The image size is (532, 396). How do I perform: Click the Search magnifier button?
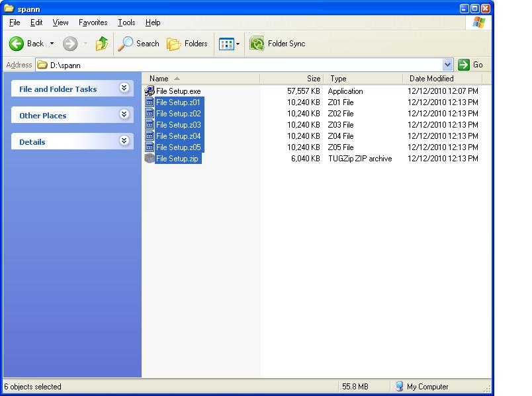click(x=138, y=44)
